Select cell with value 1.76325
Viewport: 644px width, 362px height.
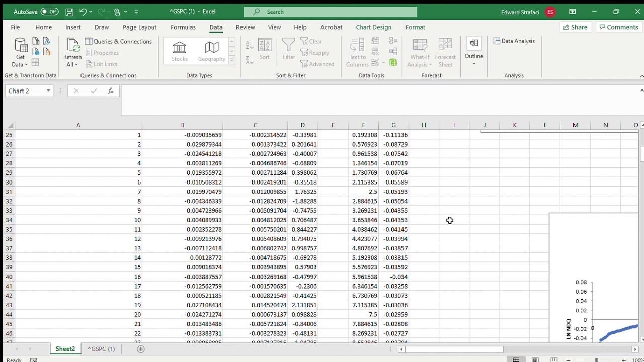[302, 192]
